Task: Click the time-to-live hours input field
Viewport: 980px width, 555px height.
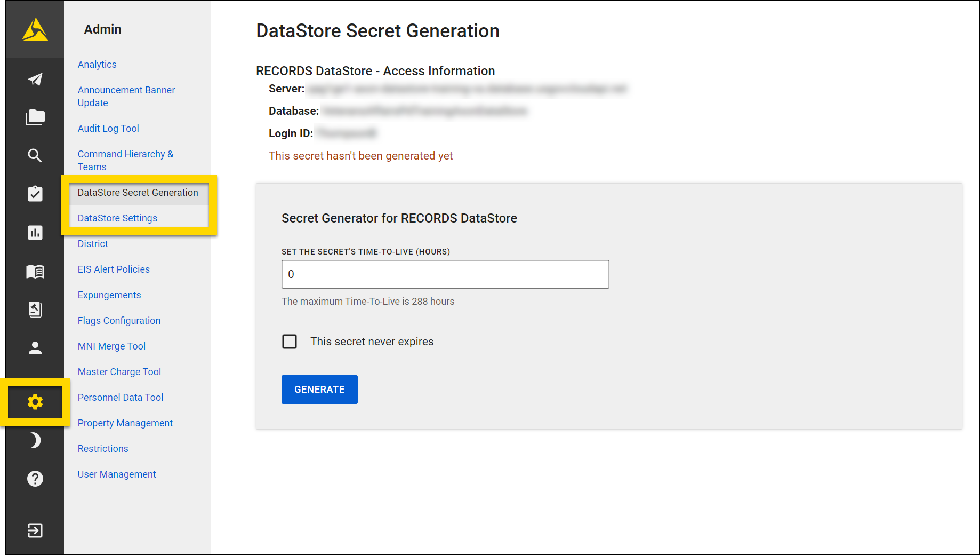Action: pyautogui.click(x=445, y=274)
